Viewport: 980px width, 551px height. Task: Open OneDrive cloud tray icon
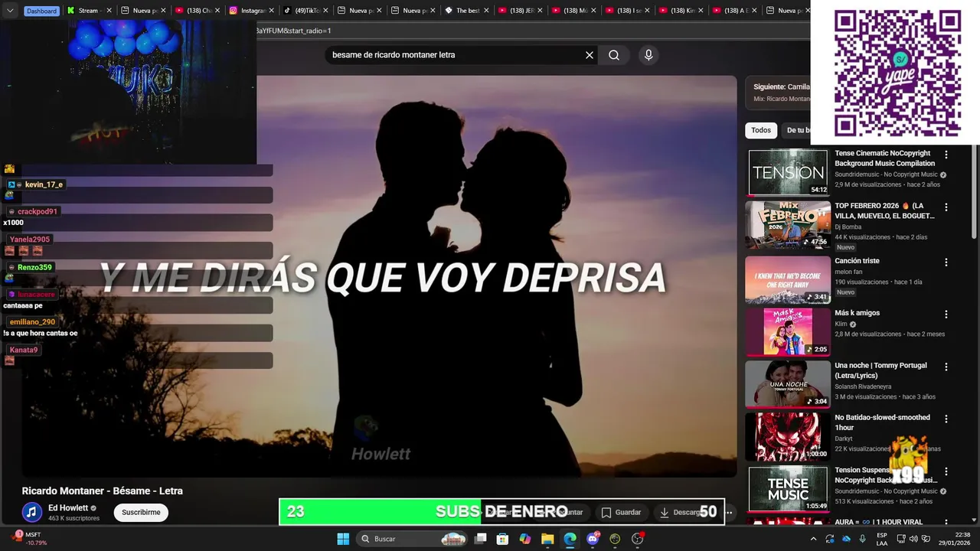(x=846, y=539)
